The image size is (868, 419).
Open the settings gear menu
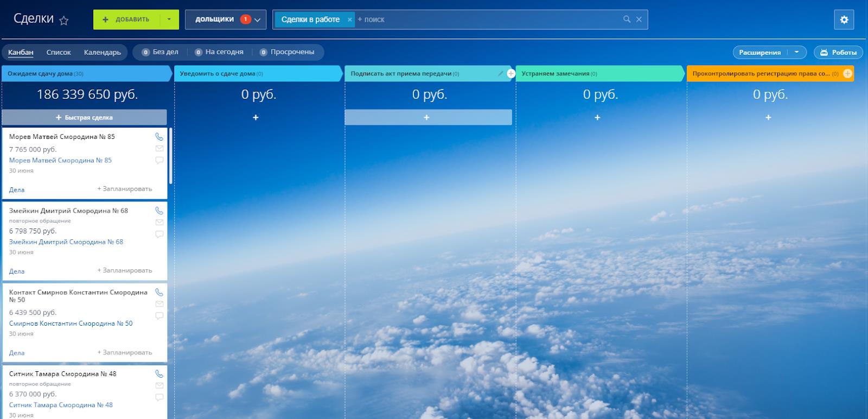coord(844,20)
